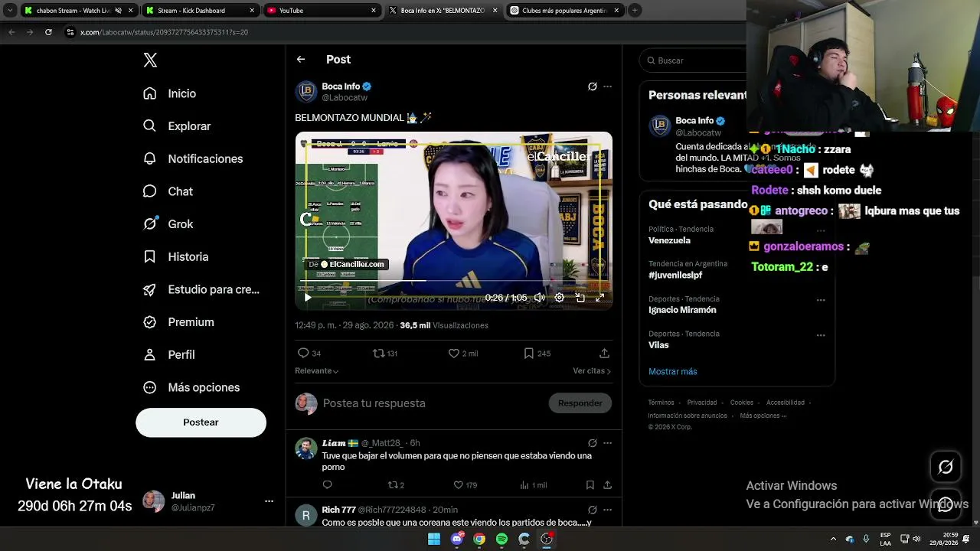The image size is (980, 551).
Task: Open #juvenileslpf trending topic
Action: click(675, 275)
